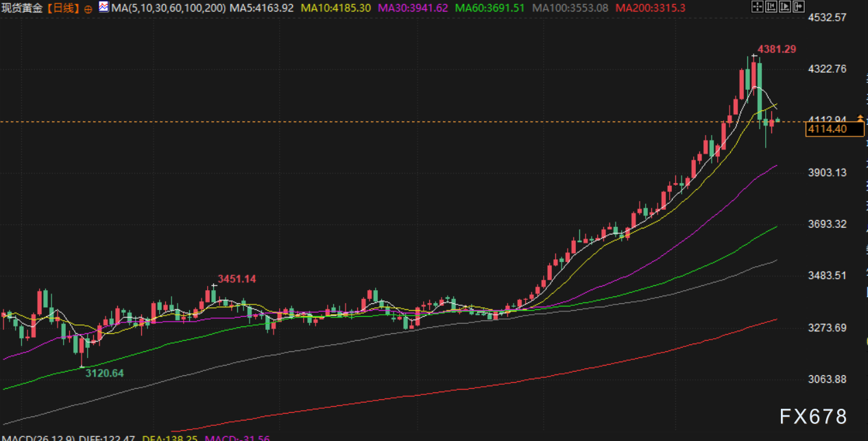Click the jump-to-start axis icon

click(x=770, y=7)
